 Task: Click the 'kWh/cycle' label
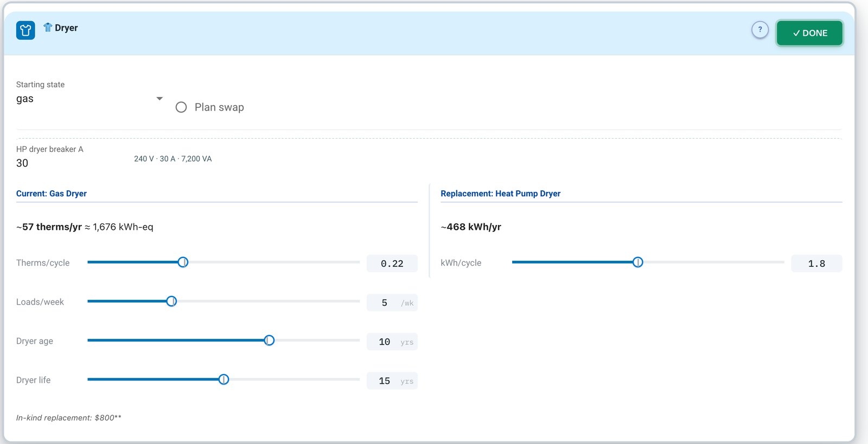tap(461, 263)
